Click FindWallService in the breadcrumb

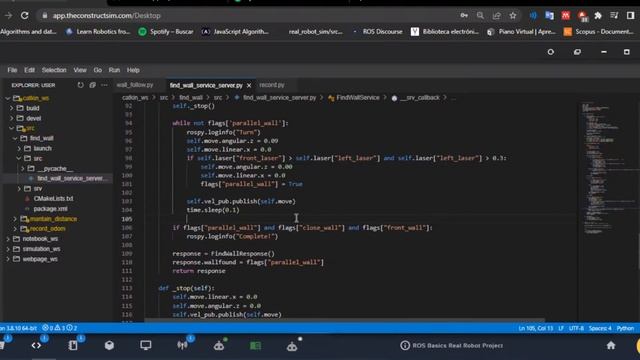tap(358, 98)
